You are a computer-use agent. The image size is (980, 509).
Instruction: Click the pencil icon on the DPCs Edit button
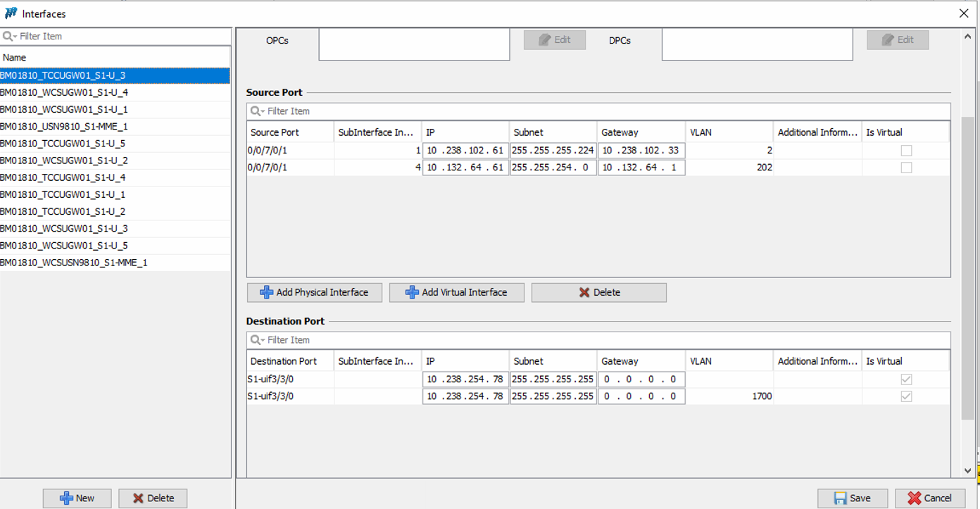coord(888,40)
